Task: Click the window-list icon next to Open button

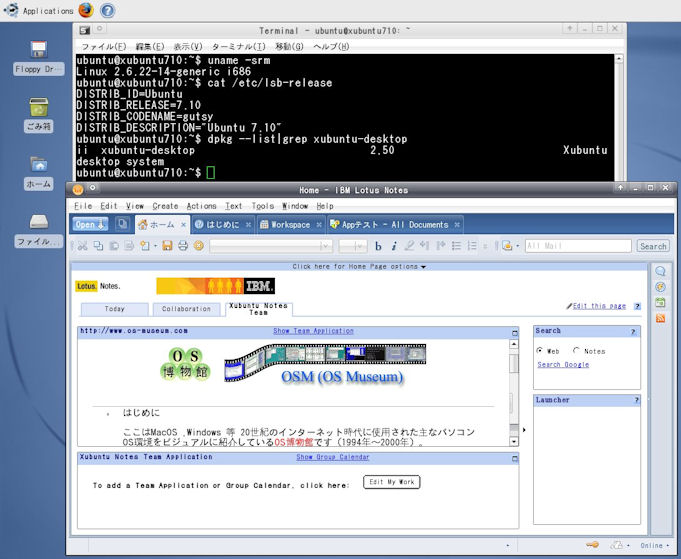Action: pos(123,224)
